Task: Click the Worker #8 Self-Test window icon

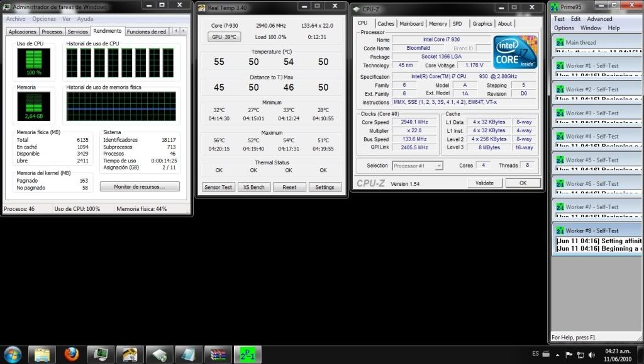Action: click(560, 230)
